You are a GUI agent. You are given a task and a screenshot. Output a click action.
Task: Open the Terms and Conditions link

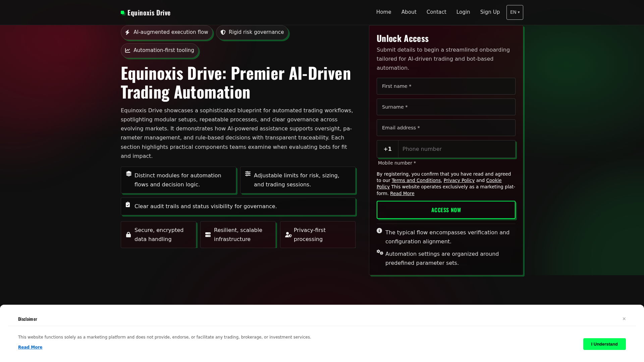point(416,180)
